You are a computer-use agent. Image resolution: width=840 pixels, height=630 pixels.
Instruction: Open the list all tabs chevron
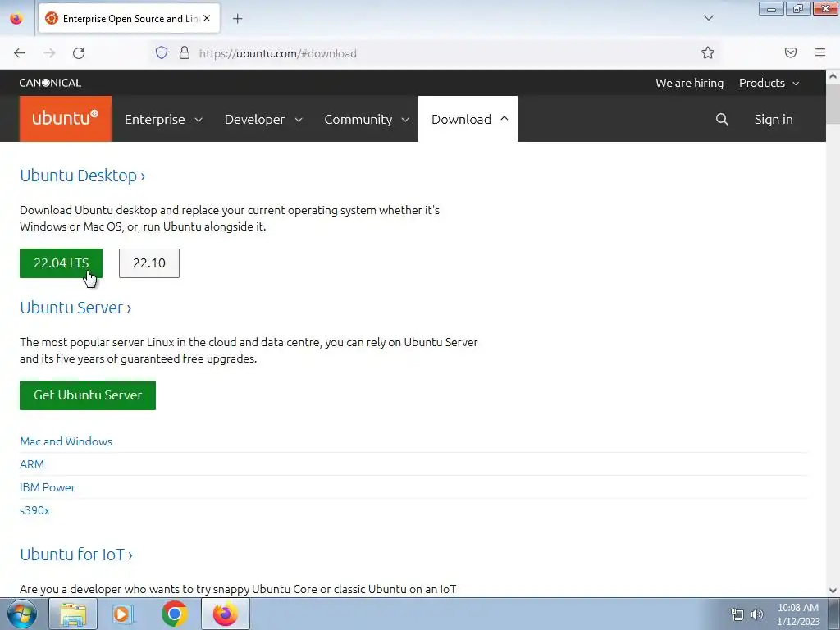(708, 18)
